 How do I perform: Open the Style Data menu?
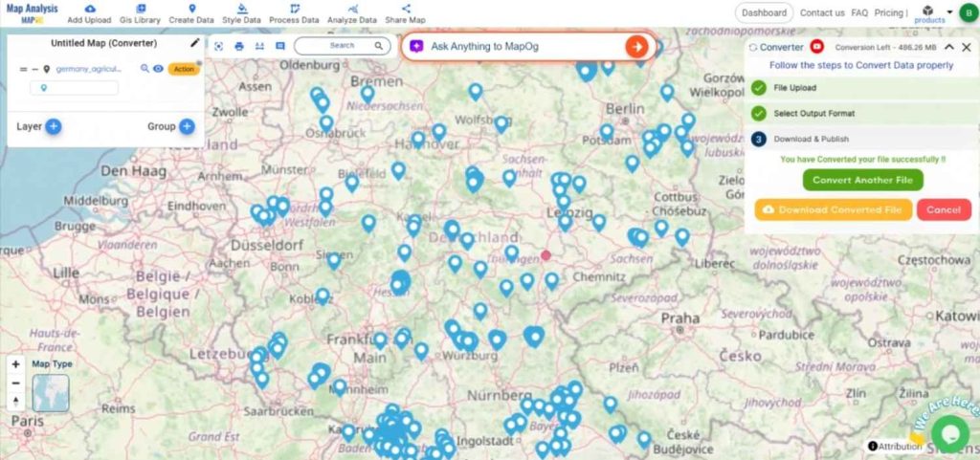point(241,13)
